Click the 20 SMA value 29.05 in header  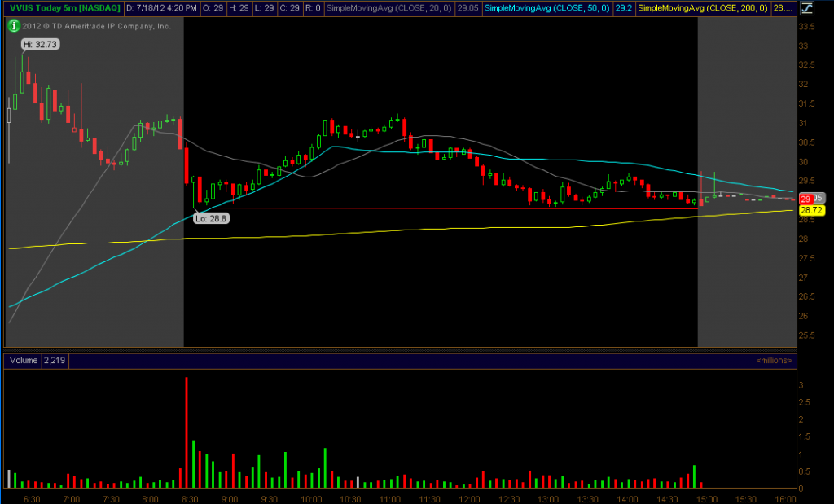pyautogui.click(x=467, y=8)
